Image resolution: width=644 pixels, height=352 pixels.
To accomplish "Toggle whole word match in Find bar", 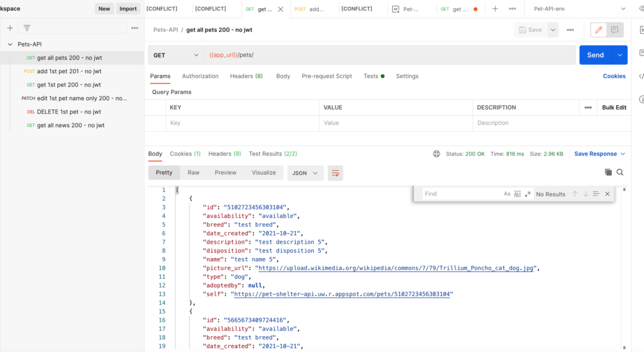I will click(518, 194).
